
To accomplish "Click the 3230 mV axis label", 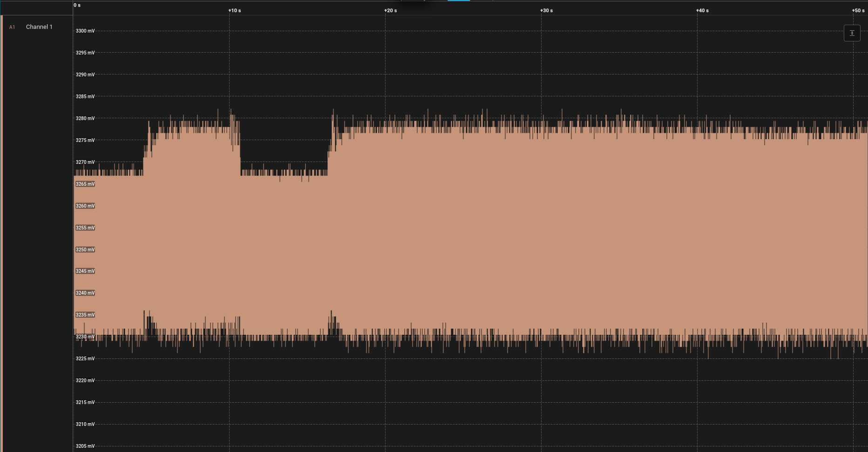I will [x=85, y=337].
